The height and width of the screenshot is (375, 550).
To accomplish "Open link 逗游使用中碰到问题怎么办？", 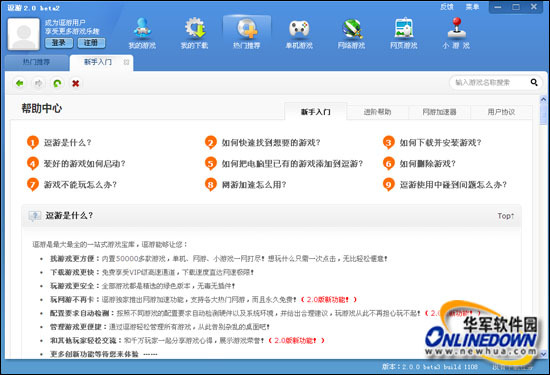I will (454, 185).
